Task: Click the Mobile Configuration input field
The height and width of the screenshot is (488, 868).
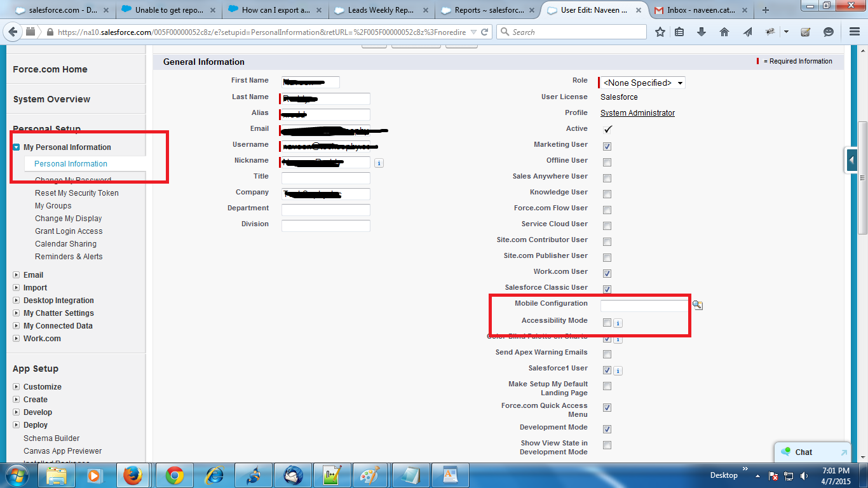Action: [645, 306]
